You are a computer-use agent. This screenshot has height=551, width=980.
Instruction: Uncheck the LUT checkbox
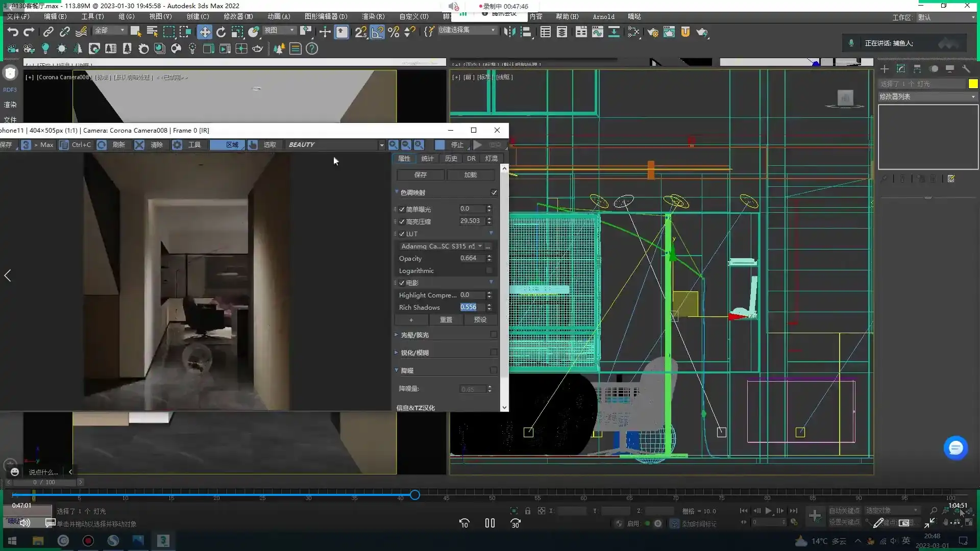[402, 234]
